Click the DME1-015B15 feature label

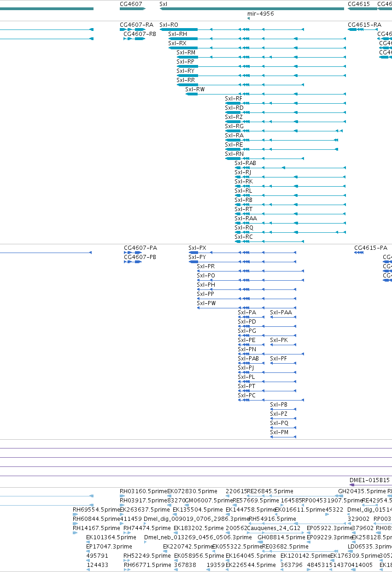(x=369, y=480)
